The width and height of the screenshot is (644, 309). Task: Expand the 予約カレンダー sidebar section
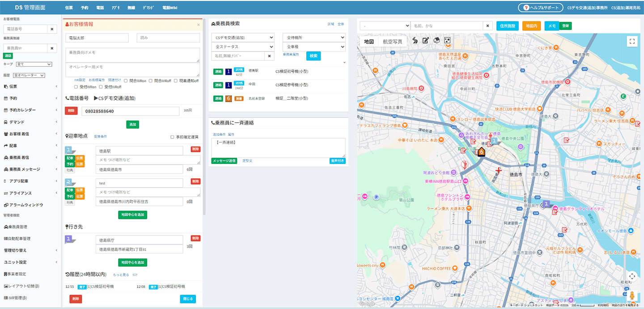click(x=30, y=110)
